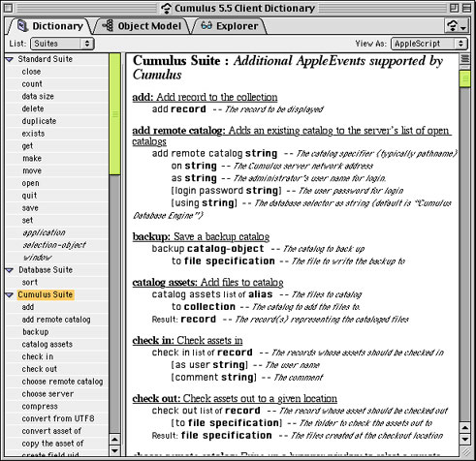The width and height of the screenshot is (476, 461).
Task: Select the count command
Action: (32, 84)
